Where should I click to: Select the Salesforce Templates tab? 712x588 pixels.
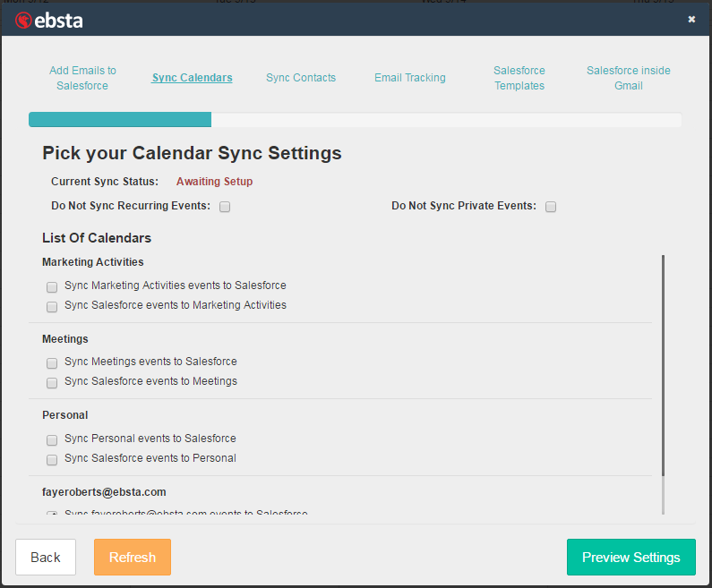[x=519, y=78]
